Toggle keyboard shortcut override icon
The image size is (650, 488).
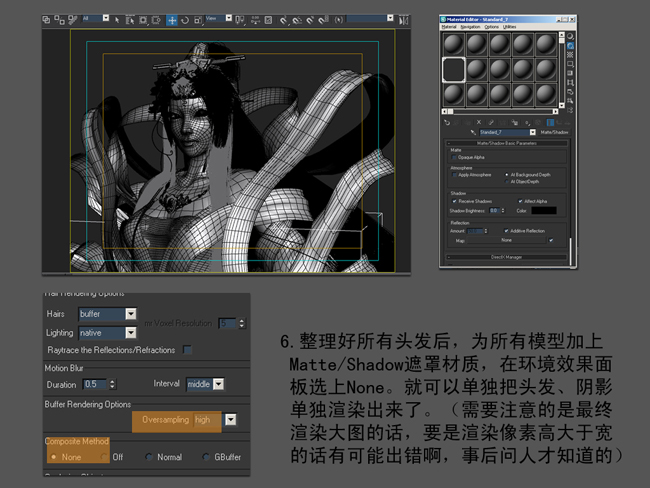[x=268, y=20]
